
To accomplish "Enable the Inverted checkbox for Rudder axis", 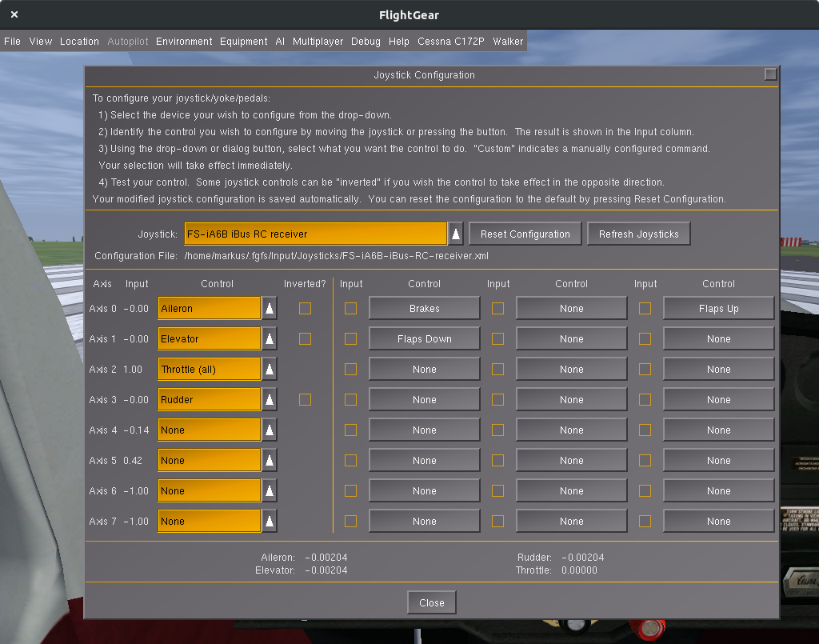I will (305, 399).
